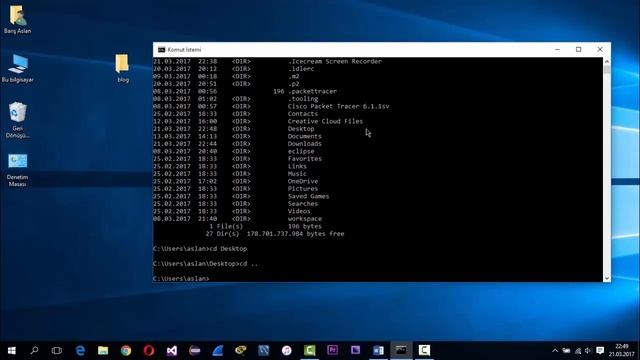Minimize the Komut İstemi window
This screenshot has width=640, height=360.
pos(558,49)
